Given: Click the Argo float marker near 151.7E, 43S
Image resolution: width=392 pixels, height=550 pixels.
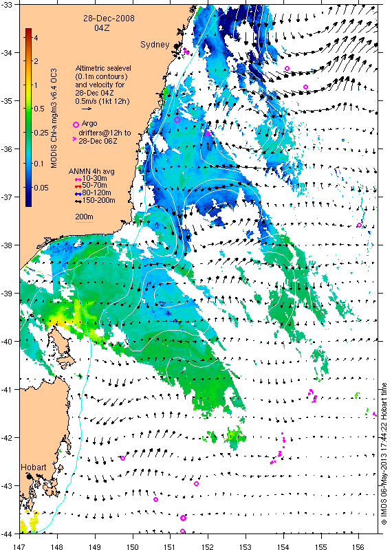Looking at the screenshot, I should [196, 484].
